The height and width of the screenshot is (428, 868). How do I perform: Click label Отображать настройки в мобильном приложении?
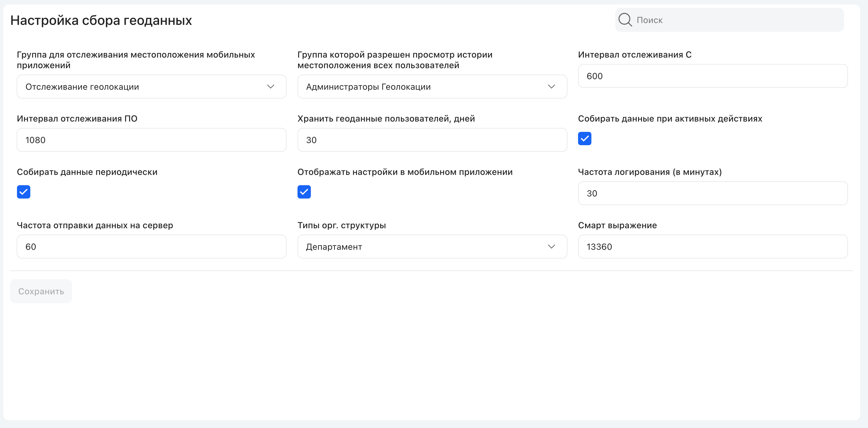(405, 172)
